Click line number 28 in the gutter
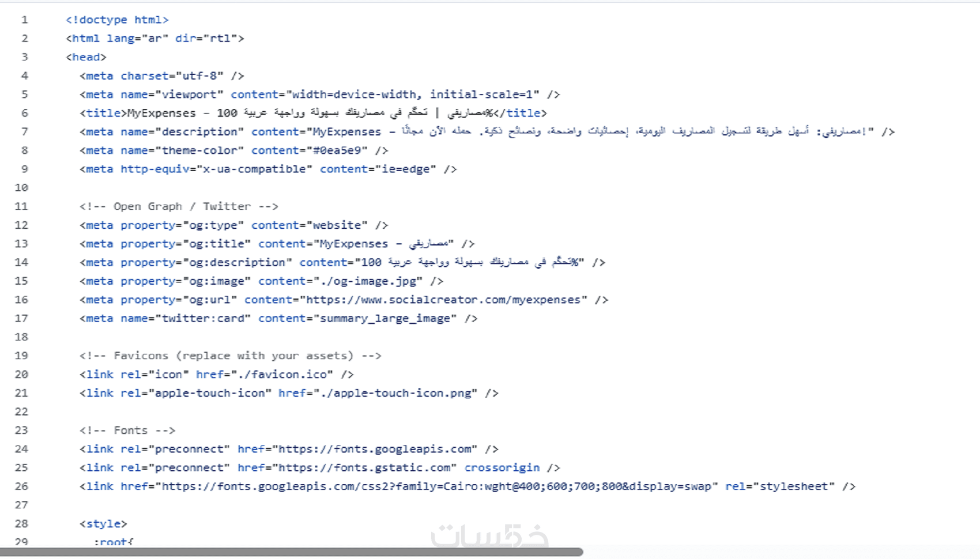Viewport: 980px width, 559px height. pyautogui.click(x=21, y=523)
